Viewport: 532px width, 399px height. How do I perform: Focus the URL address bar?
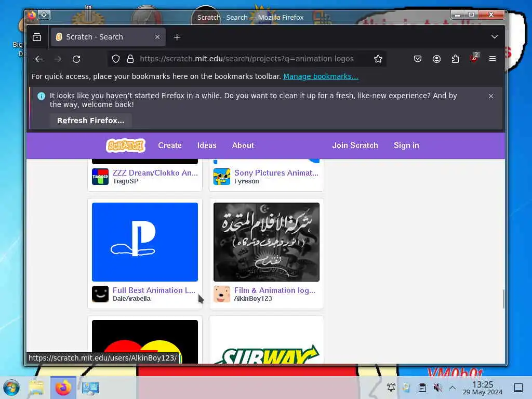(247, 59)
